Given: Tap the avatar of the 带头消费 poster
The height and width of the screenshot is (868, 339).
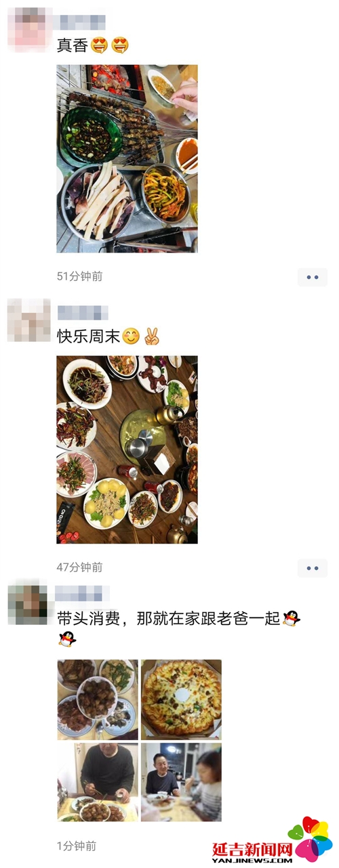Looking at the screenshot, I should point(28,604).
